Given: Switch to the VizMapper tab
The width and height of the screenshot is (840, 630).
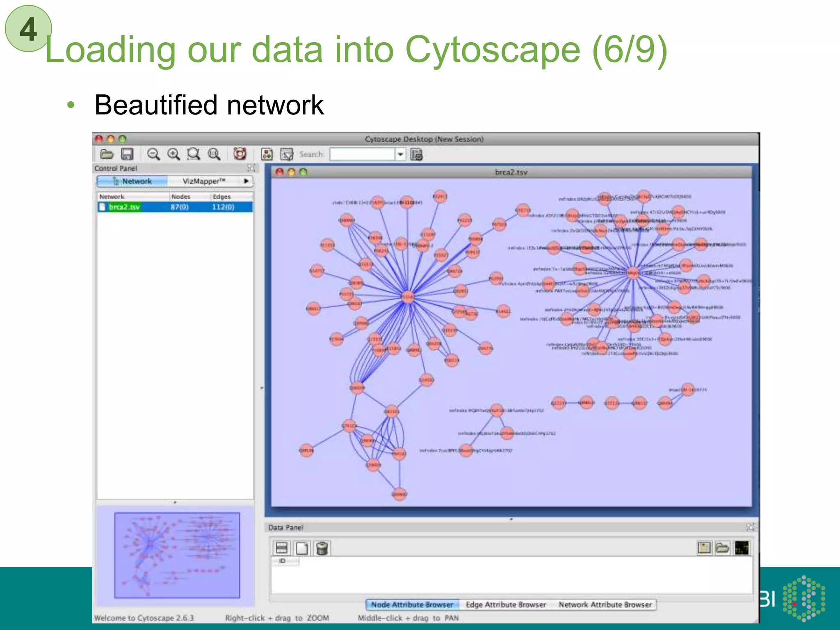Looking at the screenshot, I should 204,181.
